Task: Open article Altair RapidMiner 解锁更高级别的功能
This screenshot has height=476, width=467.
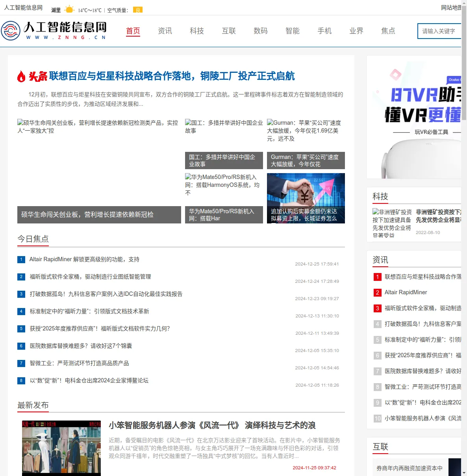Action: tap(84, 259)
